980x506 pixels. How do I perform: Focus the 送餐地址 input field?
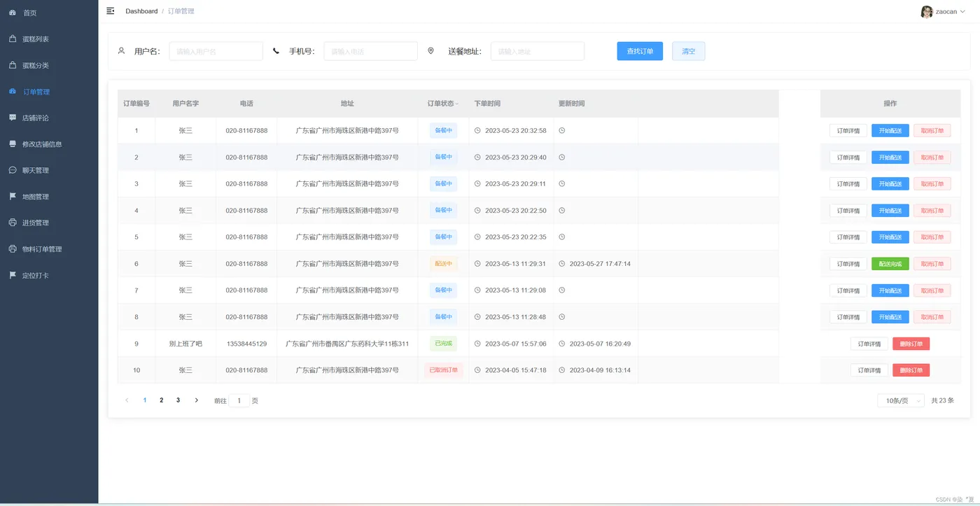[537, 51]
